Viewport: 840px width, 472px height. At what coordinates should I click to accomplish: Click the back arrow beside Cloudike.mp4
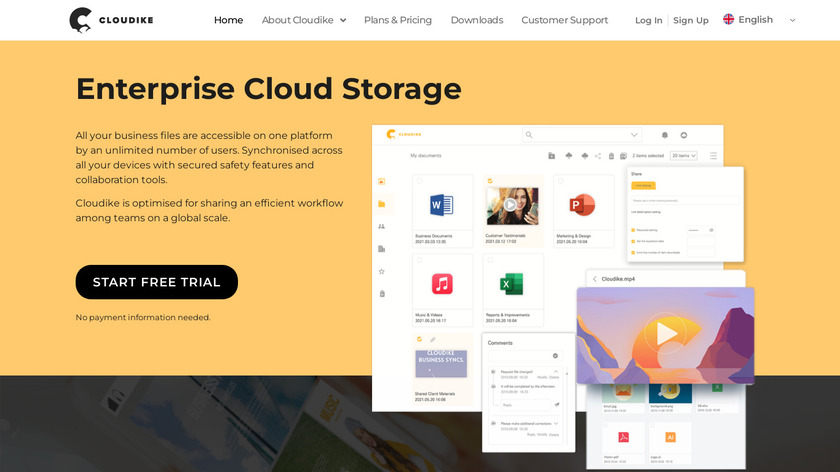[x=595, y=279]
